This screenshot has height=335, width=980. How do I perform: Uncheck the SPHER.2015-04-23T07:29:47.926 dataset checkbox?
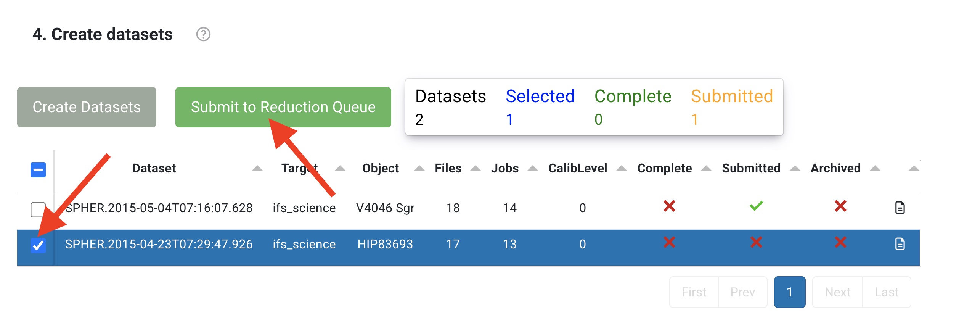pos(38,245)
